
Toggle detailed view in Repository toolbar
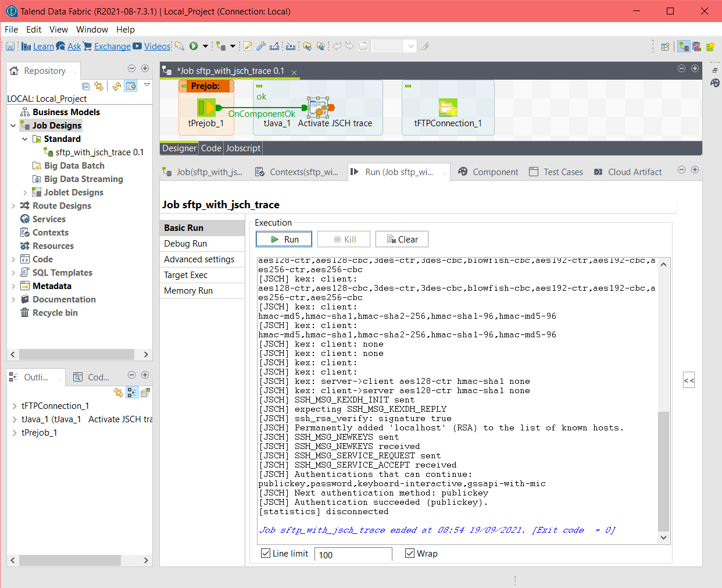pyautogui.click(x=131, y=85)
